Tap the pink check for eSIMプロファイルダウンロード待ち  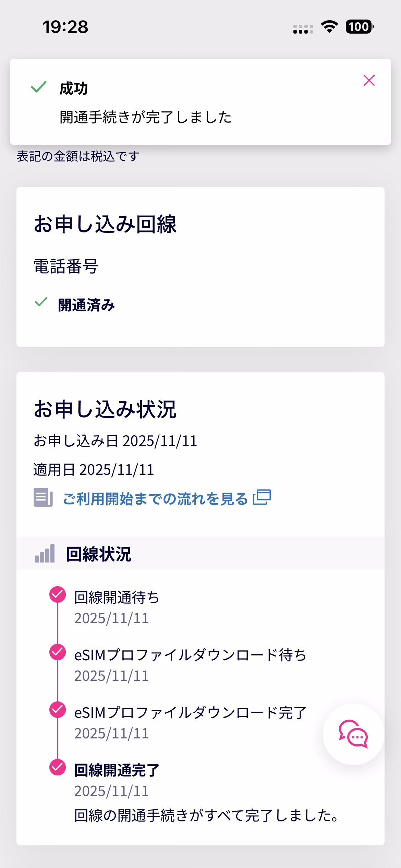point(58,652)
